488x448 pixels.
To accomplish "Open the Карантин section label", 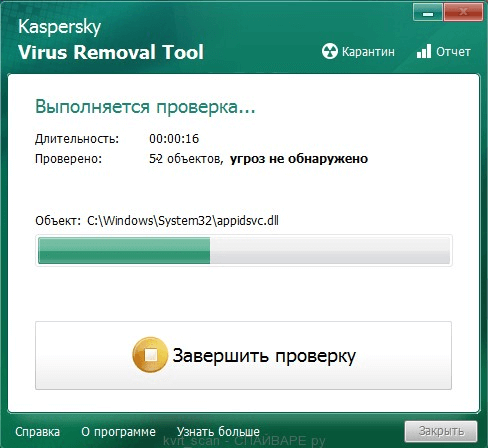I will pos(368,52).
